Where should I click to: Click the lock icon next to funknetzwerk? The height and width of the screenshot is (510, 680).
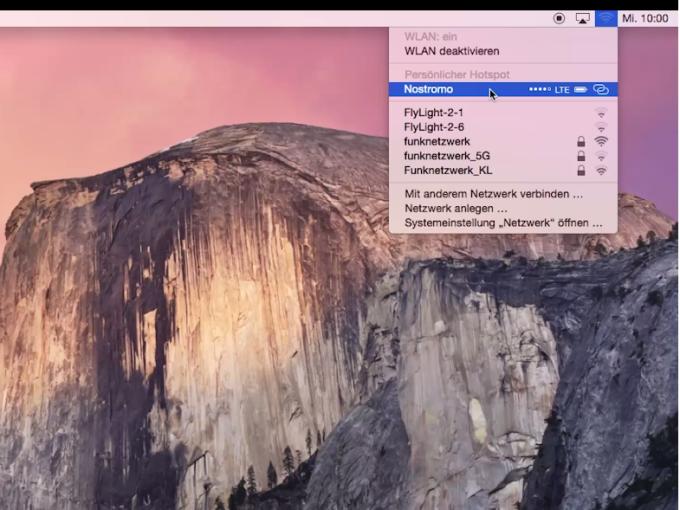point(581,141)
